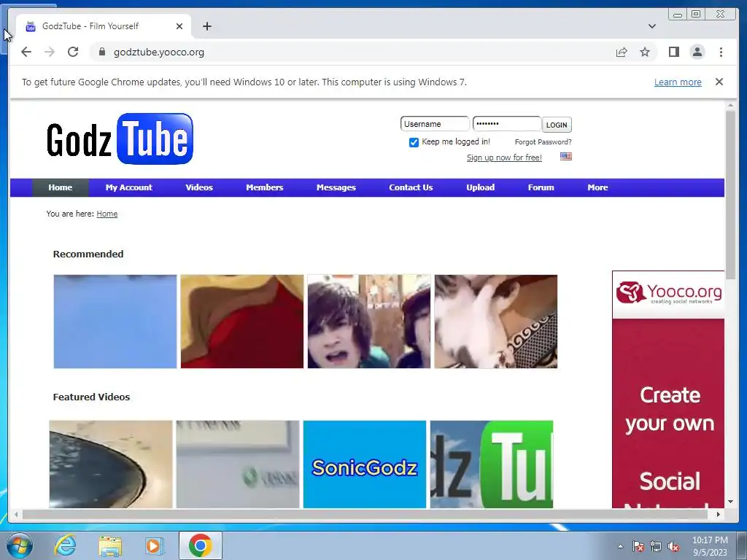747x560 pixels.
Task: Open the SonicGodz featured video
Action: (x=365, y=464)
